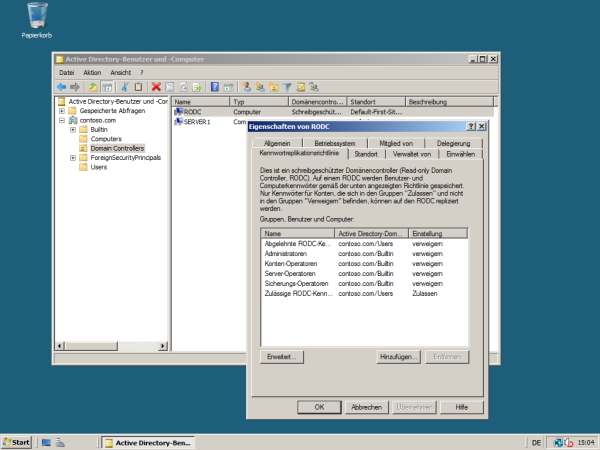This screenshot has width=600, height=450.
Task: Click the Hinzufügen... button
Action: pyautogui.click(x=398, y=357)
